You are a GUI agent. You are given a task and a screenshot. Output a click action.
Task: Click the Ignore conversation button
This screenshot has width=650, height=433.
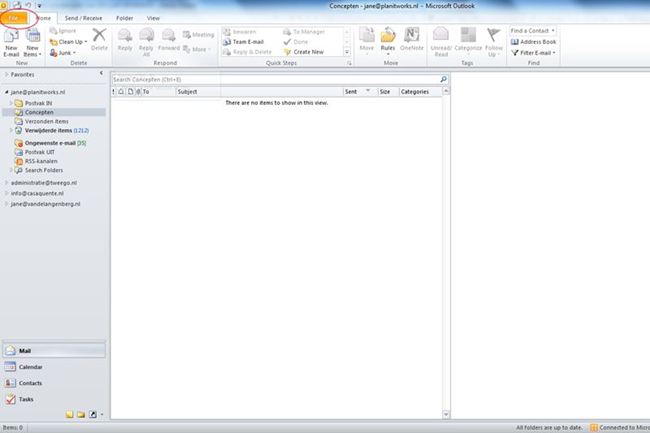tap(63, 31)
